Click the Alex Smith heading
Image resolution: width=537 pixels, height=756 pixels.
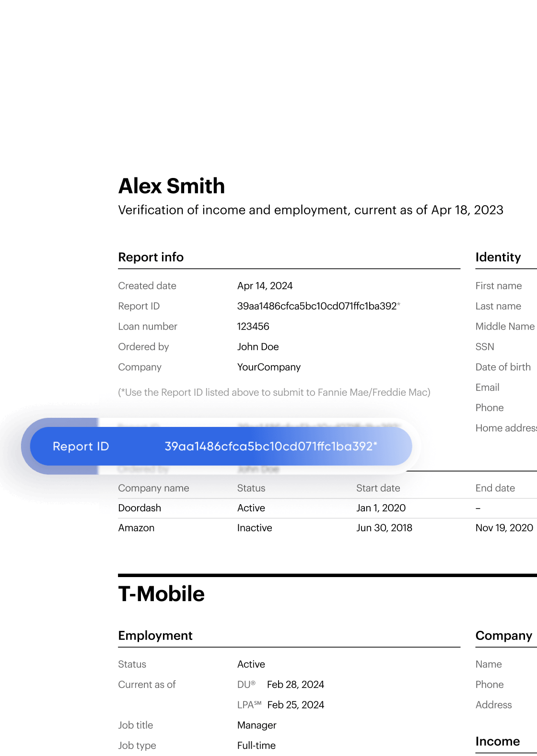[172, 186]
